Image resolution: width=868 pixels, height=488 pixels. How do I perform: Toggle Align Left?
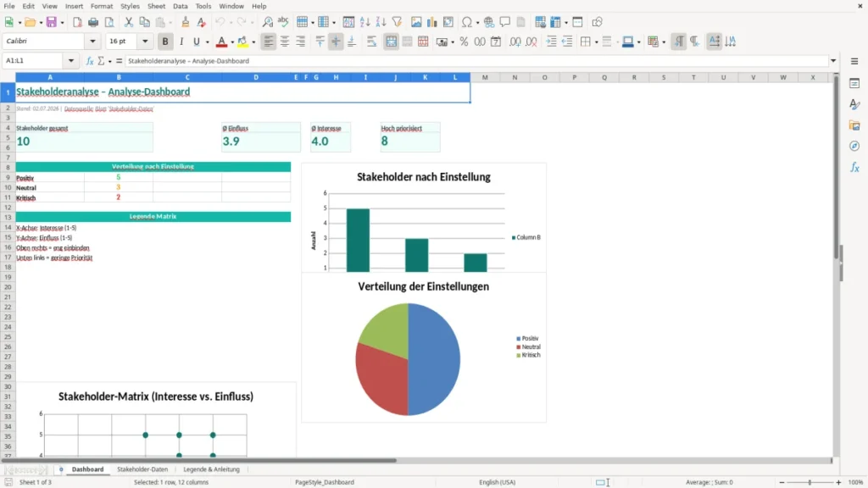(x=269, y=42)
